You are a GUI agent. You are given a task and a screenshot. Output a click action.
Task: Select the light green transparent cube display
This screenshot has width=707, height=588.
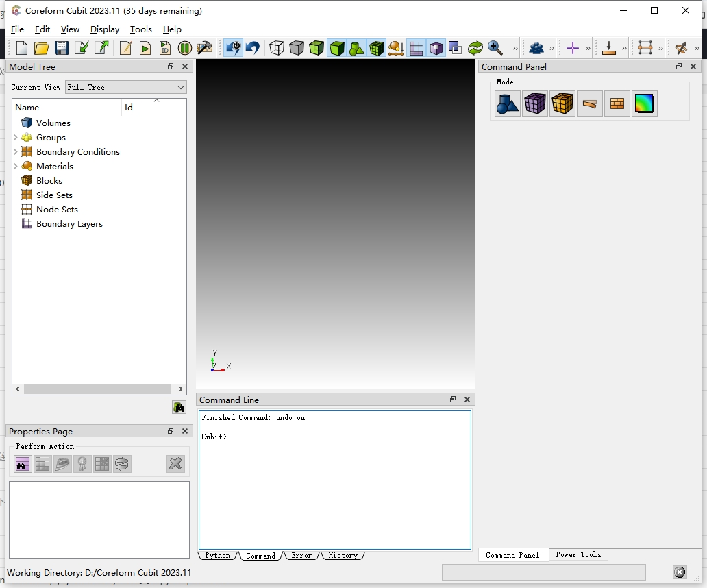click(x=317, y=48)
